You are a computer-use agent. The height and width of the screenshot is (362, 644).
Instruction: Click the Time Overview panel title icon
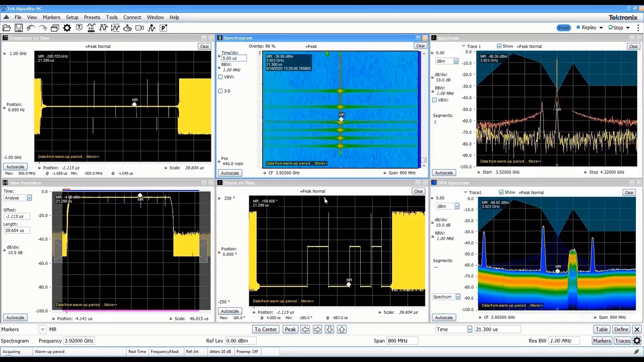pos(5,183)
